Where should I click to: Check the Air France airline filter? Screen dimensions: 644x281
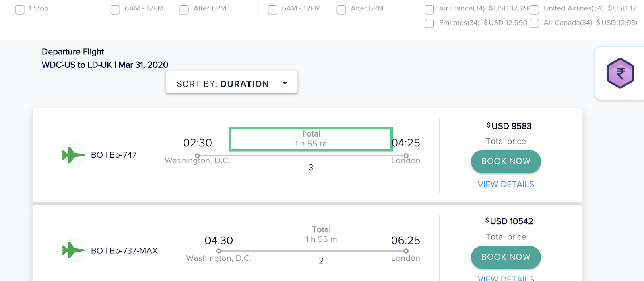tap(429, 9)
